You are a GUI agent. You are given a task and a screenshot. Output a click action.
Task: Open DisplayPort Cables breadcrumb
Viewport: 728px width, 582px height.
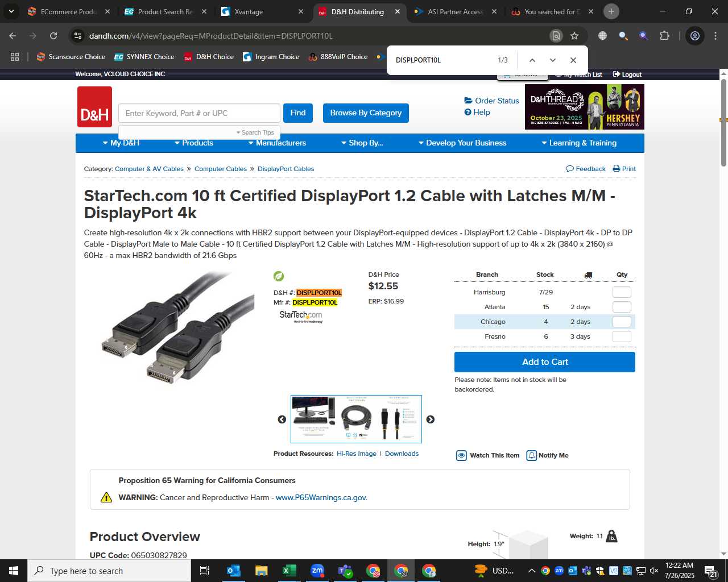pyautogui.click(x=286, y=169)
